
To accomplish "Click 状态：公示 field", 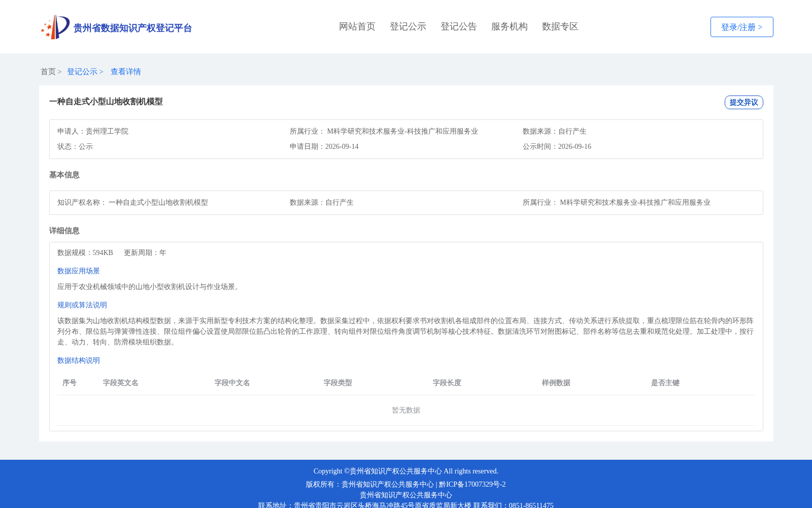I will [75, 146].
